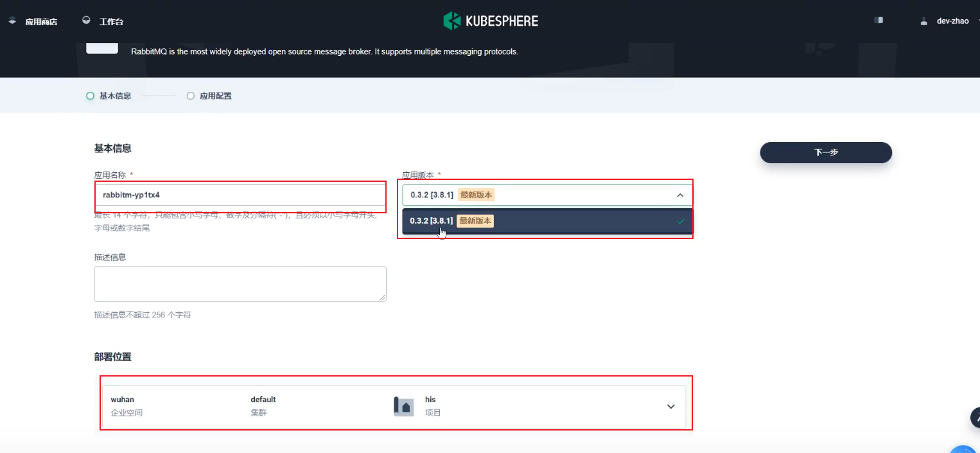Screen dimensions: 980x453
Task: Focus the 应用名称 input with rabbitm-yp1tx4
Action: (x=240, y=195)
